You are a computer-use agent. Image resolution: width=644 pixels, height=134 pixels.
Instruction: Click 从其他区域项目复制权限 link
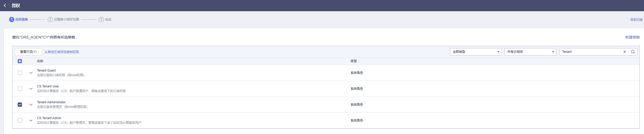click(62, 52)
